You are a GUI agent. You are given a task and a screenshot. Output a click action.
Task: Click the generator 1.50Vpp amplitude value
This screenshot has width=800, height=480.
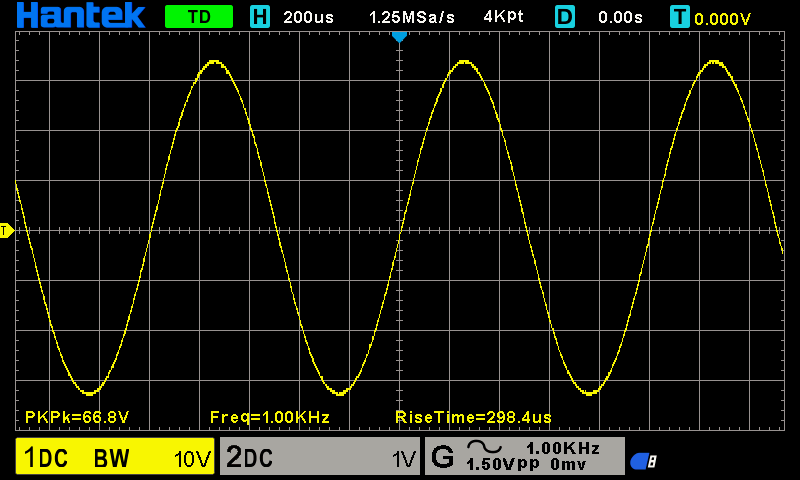503,465
